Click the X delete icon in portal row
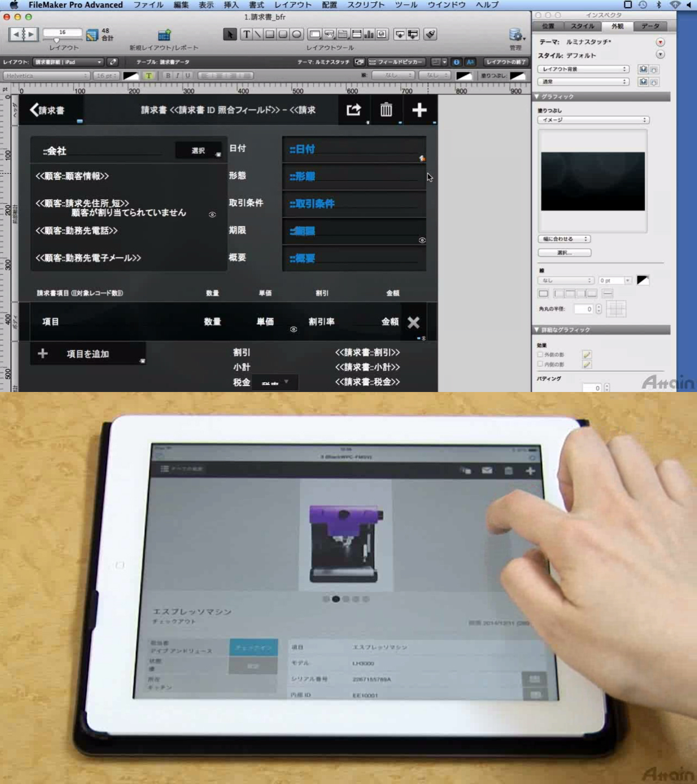Screen dimensions: 697x784 click(x=414, y=322)
